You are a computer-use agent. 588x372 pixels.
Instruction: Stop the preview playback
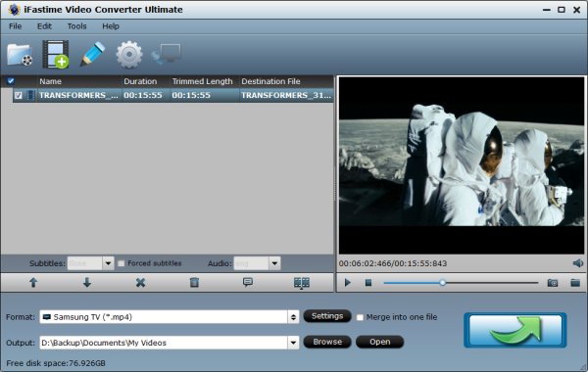pos(368,283)
